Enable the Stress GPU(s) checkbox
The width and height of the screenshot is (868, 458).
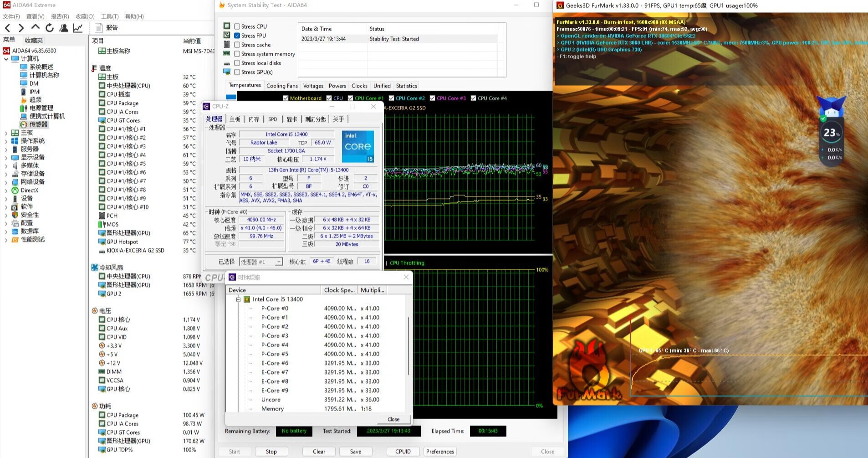[x=237, y=72]
